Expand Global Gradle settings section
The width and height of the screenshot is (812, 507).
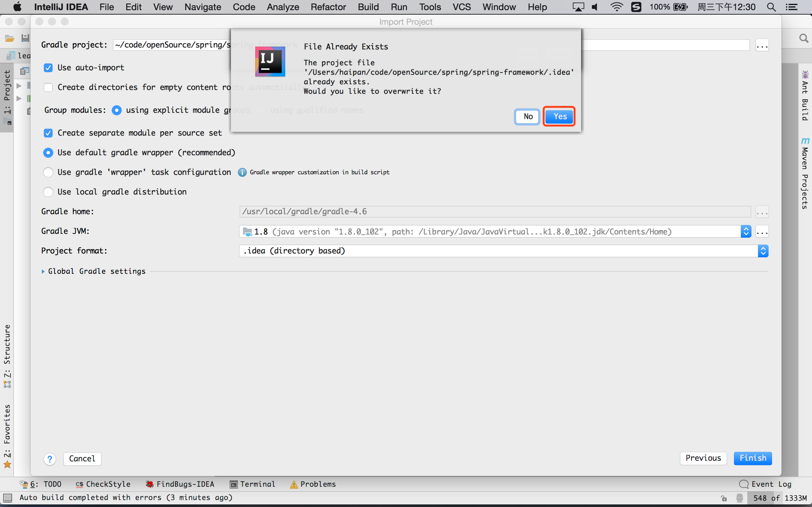(x=44, y=271)
